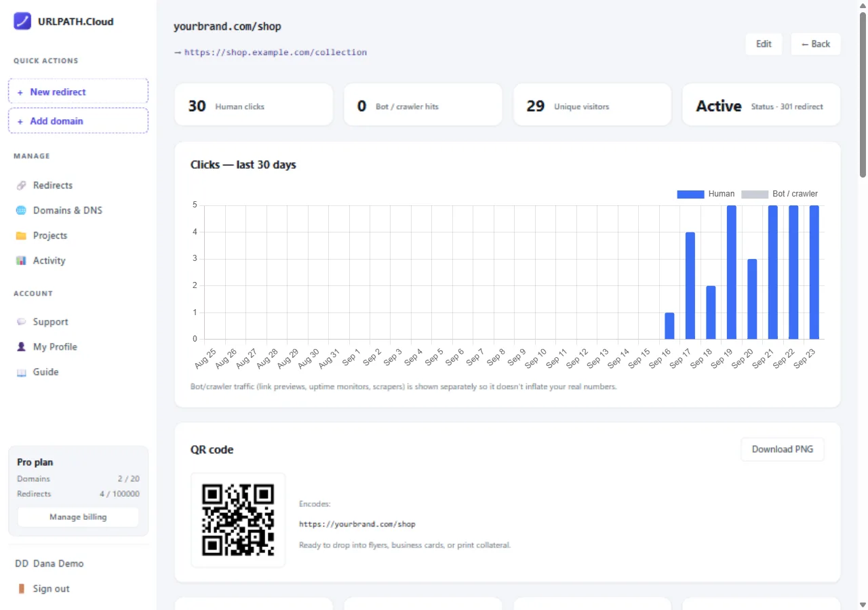The height and width of the screenshot is (610, 868).
Task: Select the yourbrand.com/shop page title
Action: coord(227,26)
